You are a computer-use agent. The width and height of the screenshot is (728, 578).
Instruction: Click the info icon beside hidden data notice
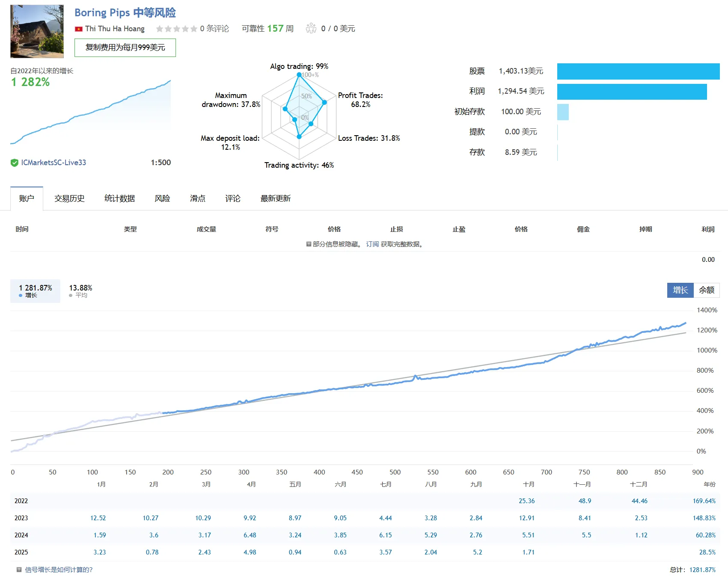309,244
